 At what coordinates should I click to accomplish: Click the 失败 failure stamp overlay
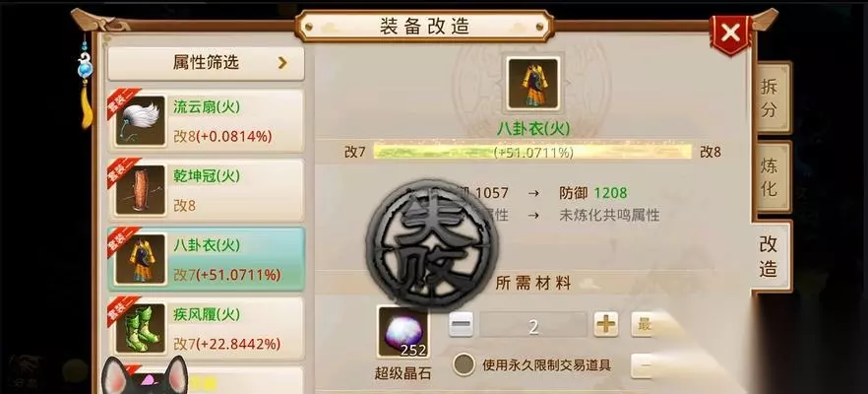(x=432, y=244)
